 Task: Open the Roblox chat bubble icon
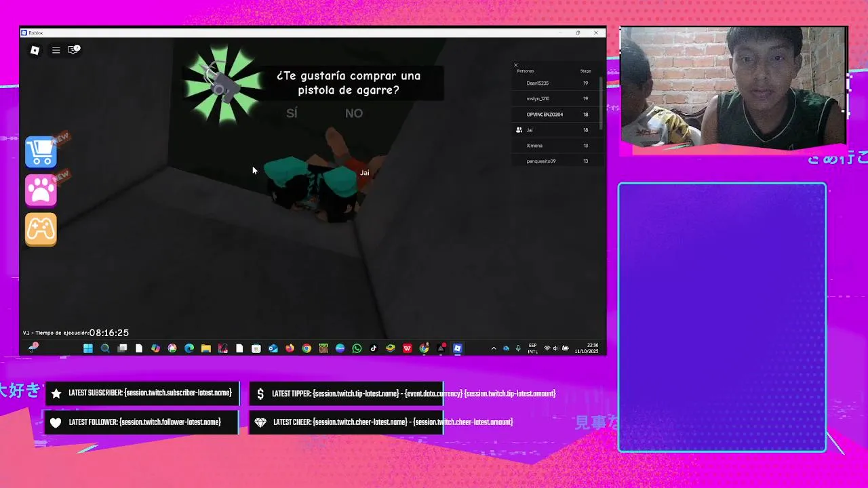(x=74, y=49)
